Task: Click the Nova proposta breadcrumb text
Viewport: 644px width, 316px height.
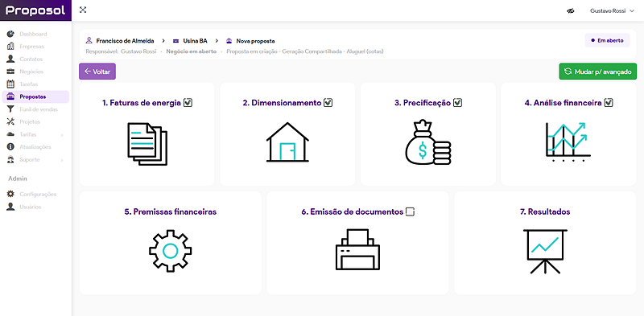Action: pos(255,41)
